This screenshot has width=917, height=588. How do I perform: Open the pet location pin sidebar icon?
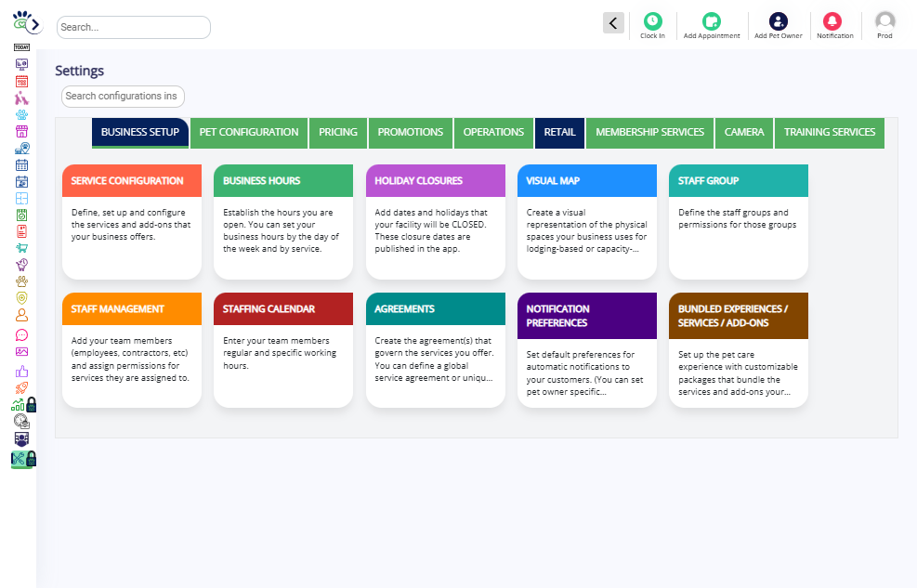21,149
